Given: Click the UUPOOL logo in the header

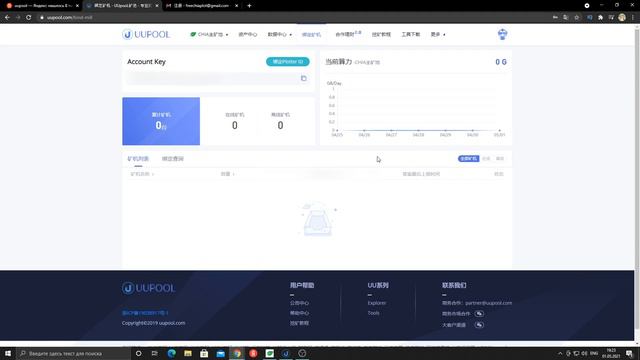Looking at the screenshot, I should (146, 34).
